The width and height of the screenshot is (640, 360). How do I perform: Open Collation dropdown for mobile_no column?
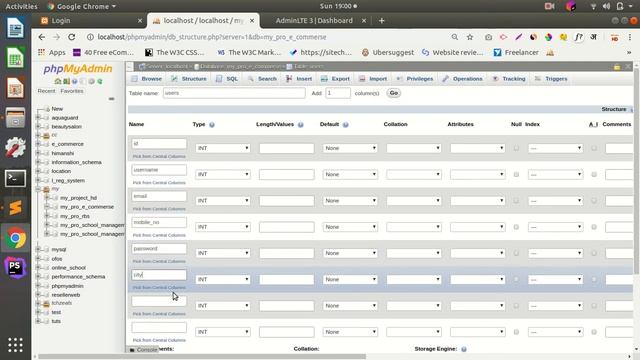coord(414,227)
